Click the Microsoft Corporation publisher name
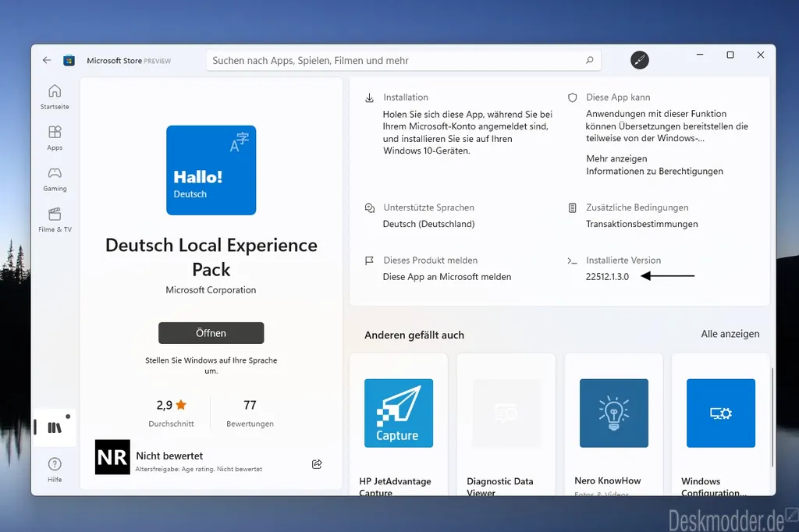799x532 pixels. [211, 290]
